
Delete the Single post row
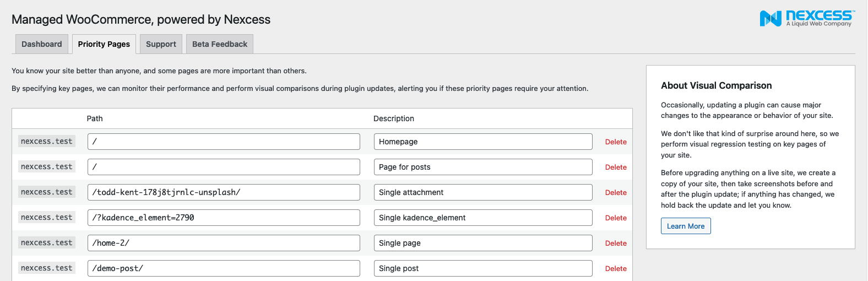click(x=615, y=268)
